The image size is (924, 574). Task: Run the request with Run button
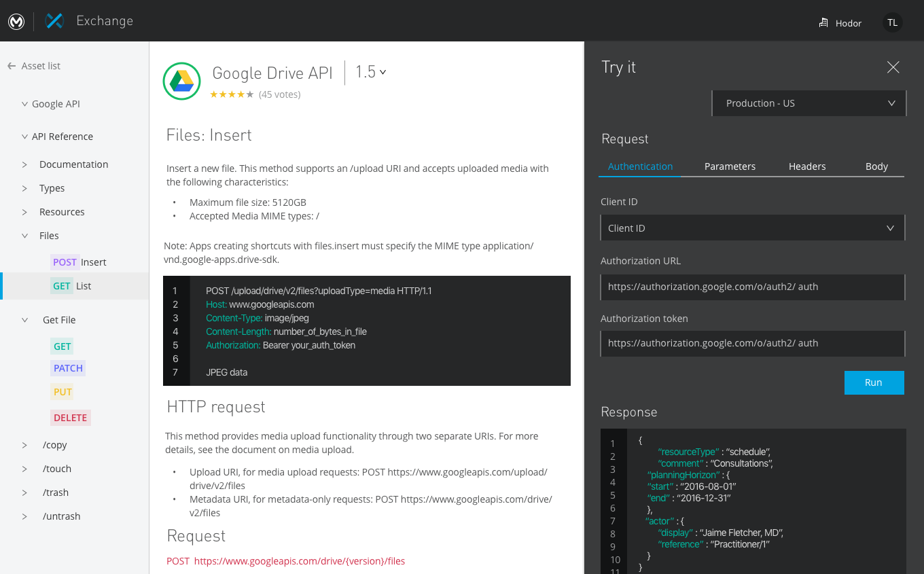click(874, 382)
